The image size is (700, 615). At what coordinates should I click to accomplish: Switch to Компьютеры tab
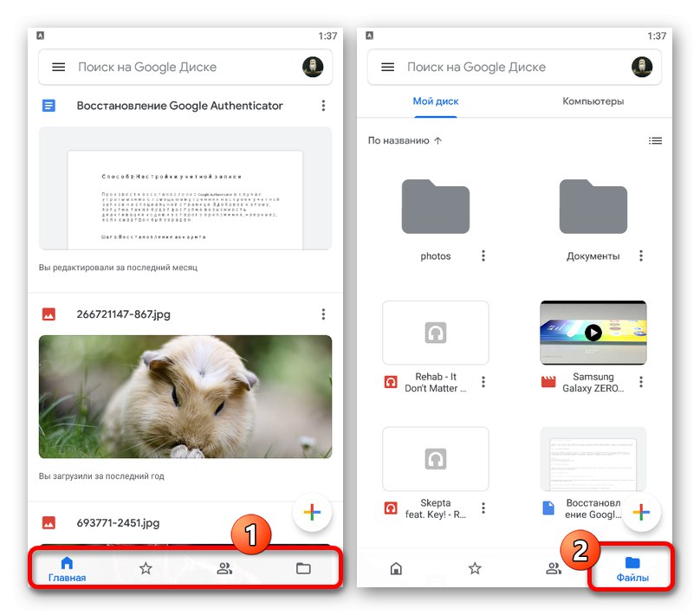tap(593, 101)
